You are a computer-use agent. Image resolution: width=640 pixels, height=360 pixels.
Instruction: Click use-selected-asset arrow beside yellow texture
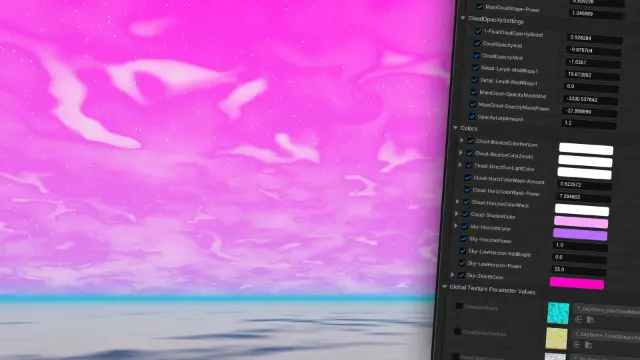pyautogui.click(x=576, y=345)
